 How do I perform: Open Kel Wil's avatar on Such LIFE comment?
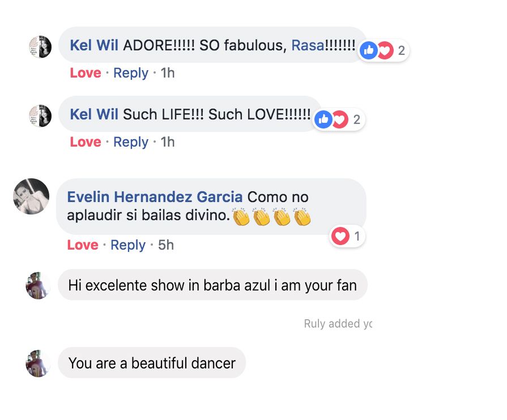coord(40,115)
